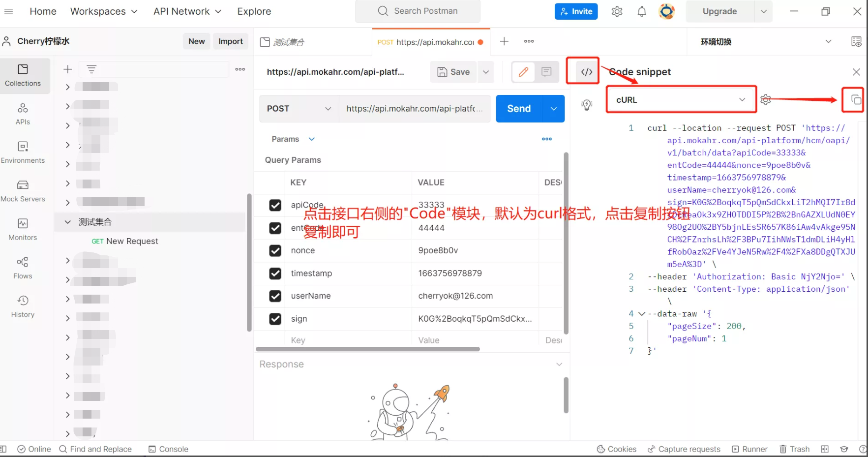Click the collections list vertical scrollbar

249,263
